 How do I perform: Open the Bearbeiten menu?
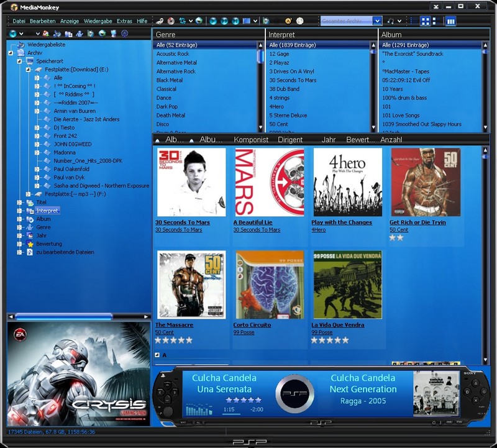tap(42, 21)
